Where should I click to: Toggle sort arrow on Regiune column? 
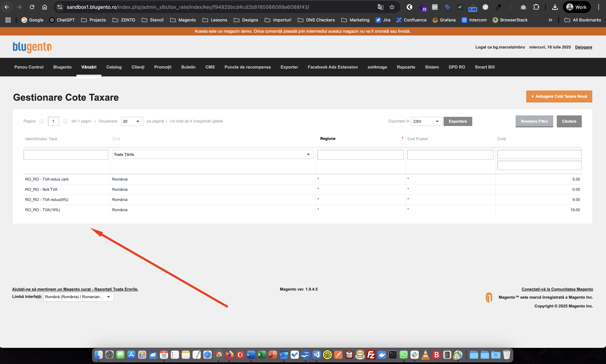[x=402, y=139]
